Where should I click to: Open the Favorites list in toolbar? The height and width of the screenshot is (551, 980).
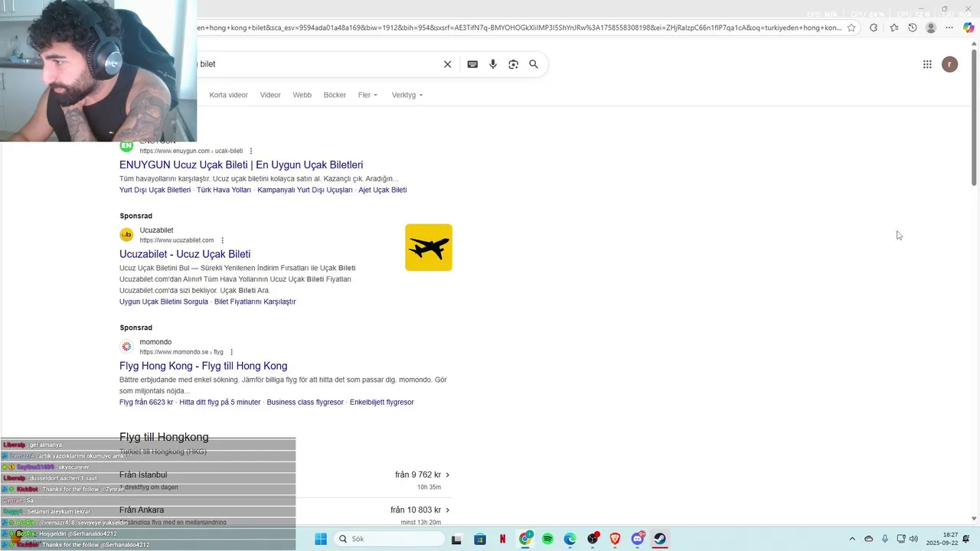894,28
